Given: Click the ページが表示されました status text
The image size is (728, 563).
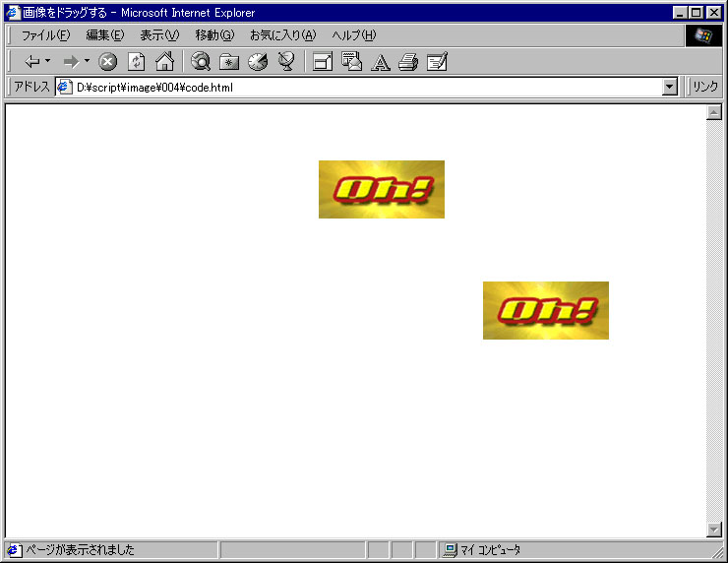Looking at the screenshot, I should pyautogui.click(x=80, y=550).
